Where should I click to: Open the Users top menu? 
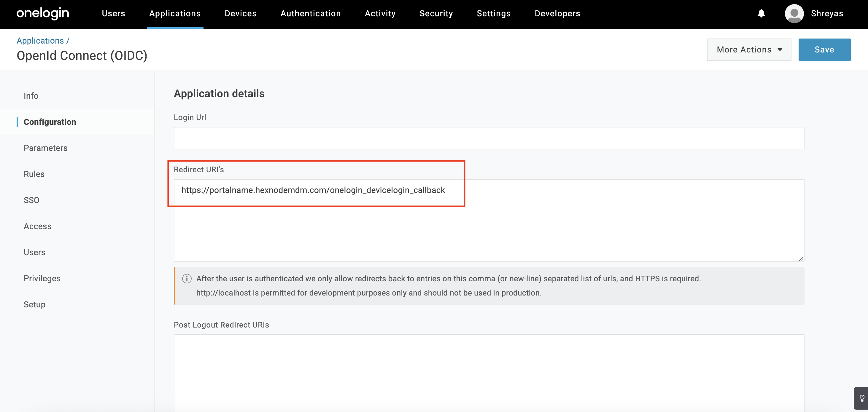[113, 13]
